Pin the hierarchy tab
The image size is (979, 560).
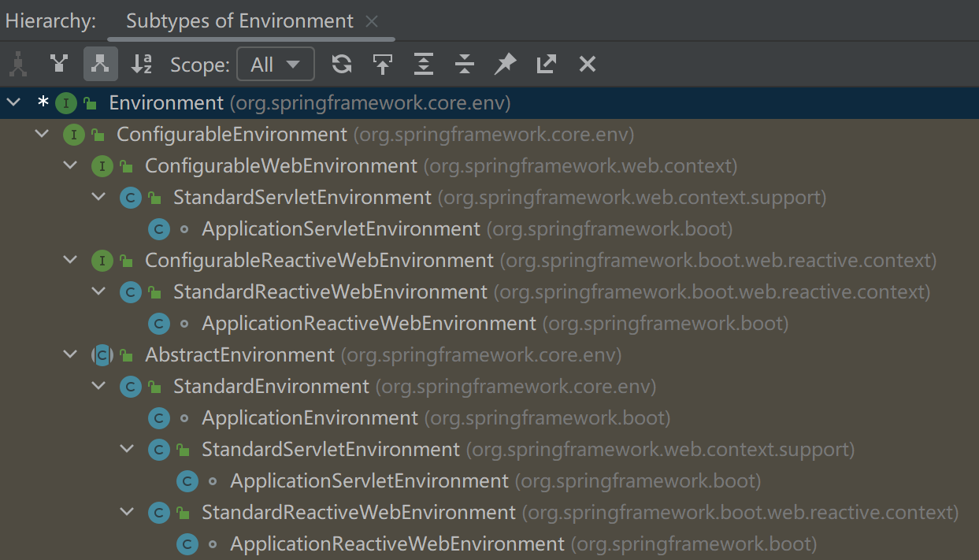505,64
